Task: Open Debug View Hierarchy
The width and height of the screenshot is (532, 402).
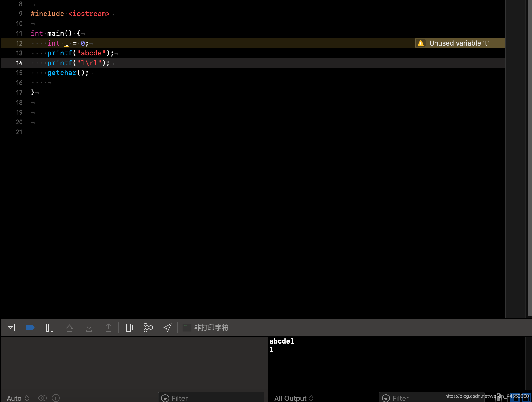Action: click(x=129, y=328)
